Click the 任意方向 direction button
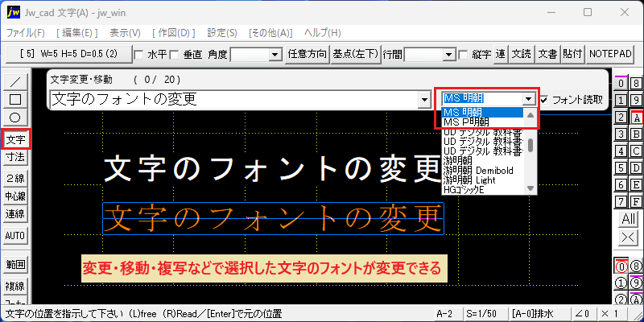Image resolution: width=644 pixels, height=322 pixels. coord(308,54)
